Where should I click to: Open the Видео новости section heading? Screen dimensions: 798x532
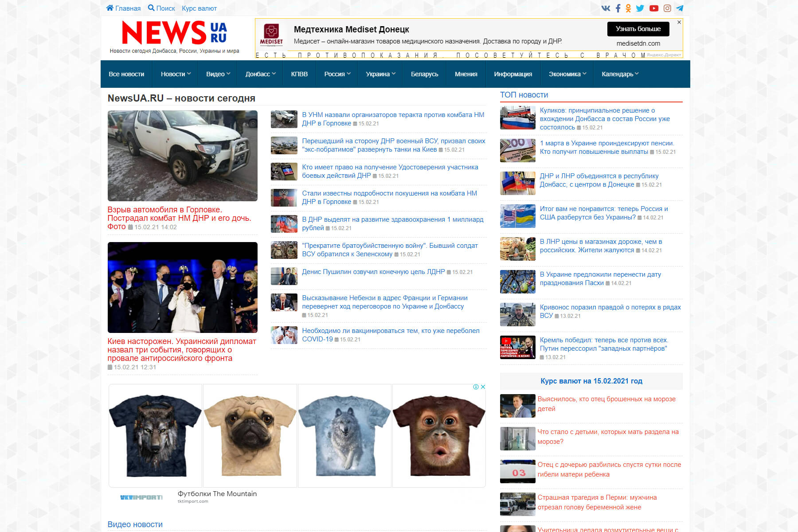click(x=135, y=524)
